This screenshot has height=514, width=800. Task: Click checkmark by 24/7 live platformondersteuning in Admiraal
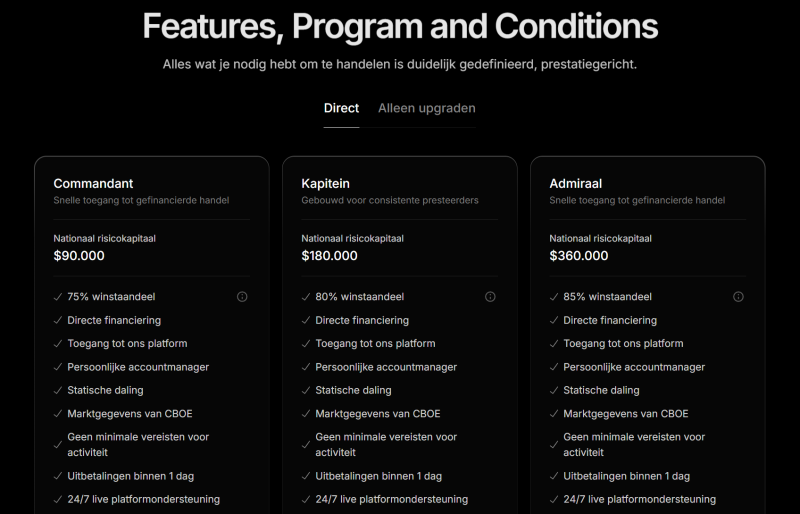(x=553, y=499)
